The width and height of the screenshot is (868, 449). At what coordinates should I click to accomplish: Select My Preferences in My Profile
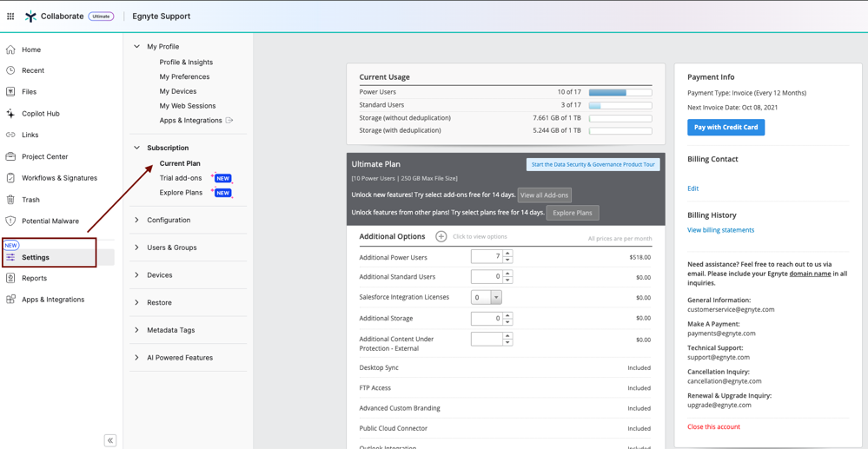point(184,76)
